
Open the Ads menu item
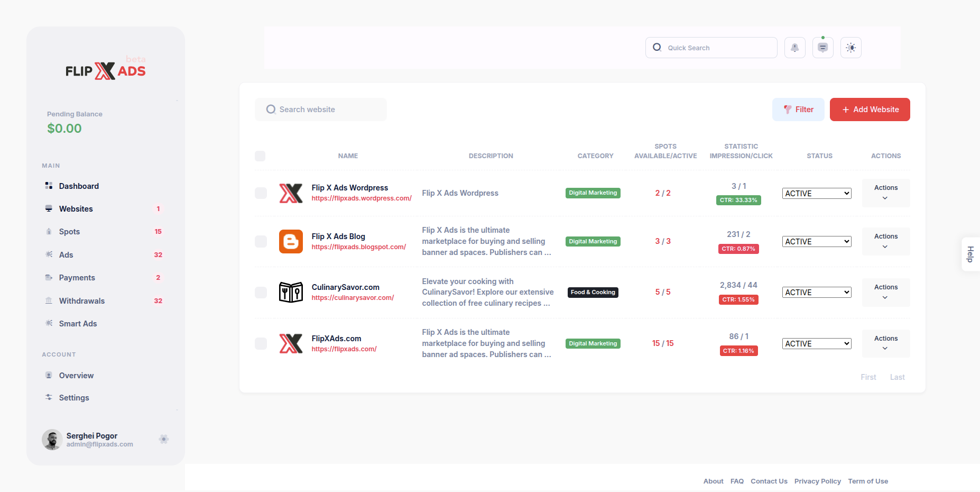[106, 254]
